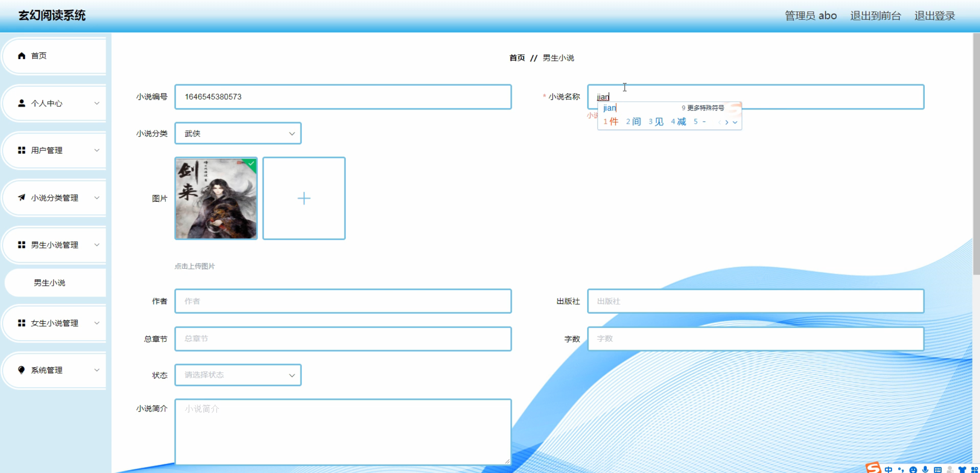This screenshot has height=473, width=980.
Task: Click the plus icon to upload image
Action: click(304, 198)
